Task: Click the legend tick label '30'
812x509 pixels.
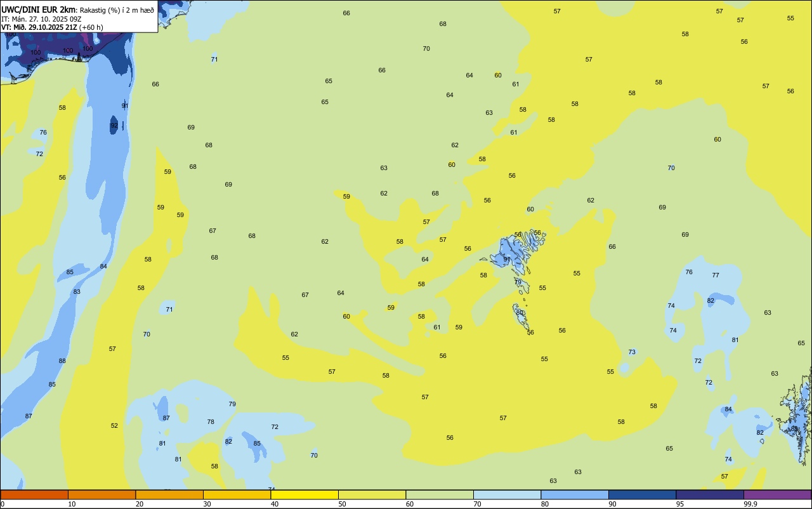Action: [x=207, y=504]
